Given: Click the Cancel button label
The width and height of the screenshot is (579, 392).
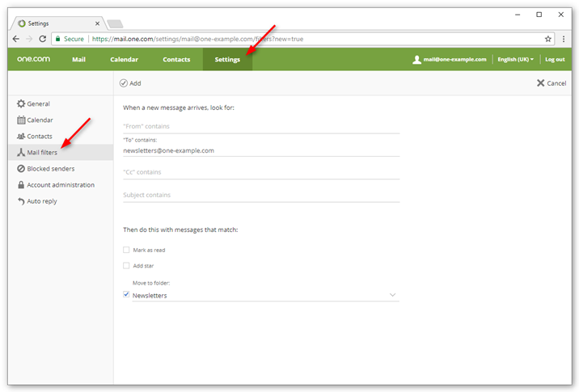Looking at the screenshot, I should click(x=556, y=83).
